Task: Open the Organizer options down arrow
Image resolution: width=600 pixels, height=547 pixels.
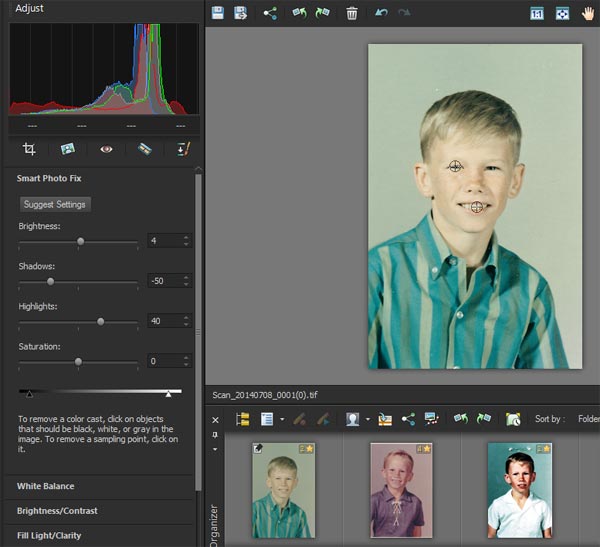Action: point(215,449)
